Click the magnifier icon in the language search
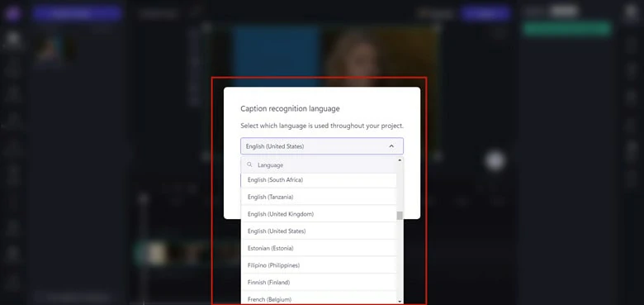Viewport: 644px width, 305px height. point(249,164)
